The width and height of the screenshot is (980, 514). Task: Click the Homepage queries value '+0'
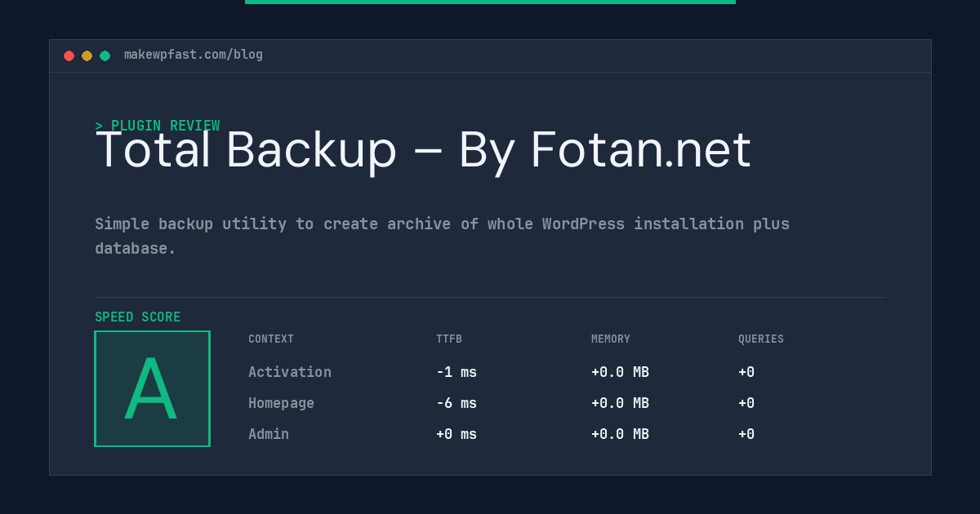pos(746,403)
